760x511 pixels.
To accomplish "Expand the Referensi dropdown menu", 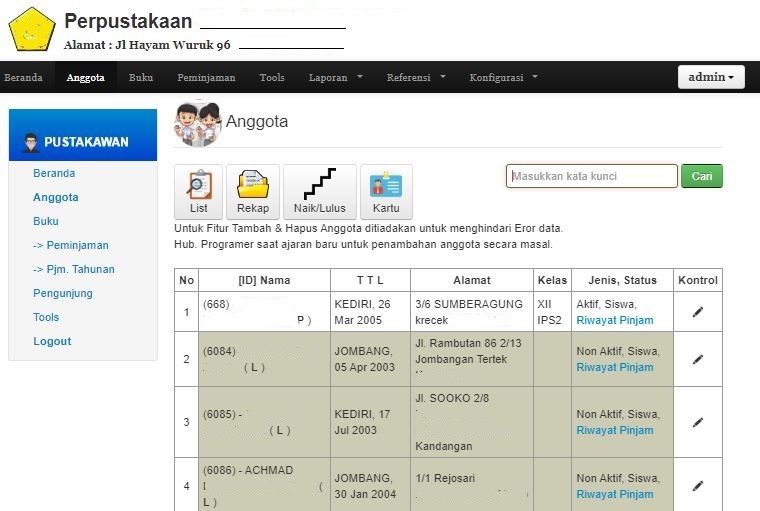I will [x=415, y=77].
